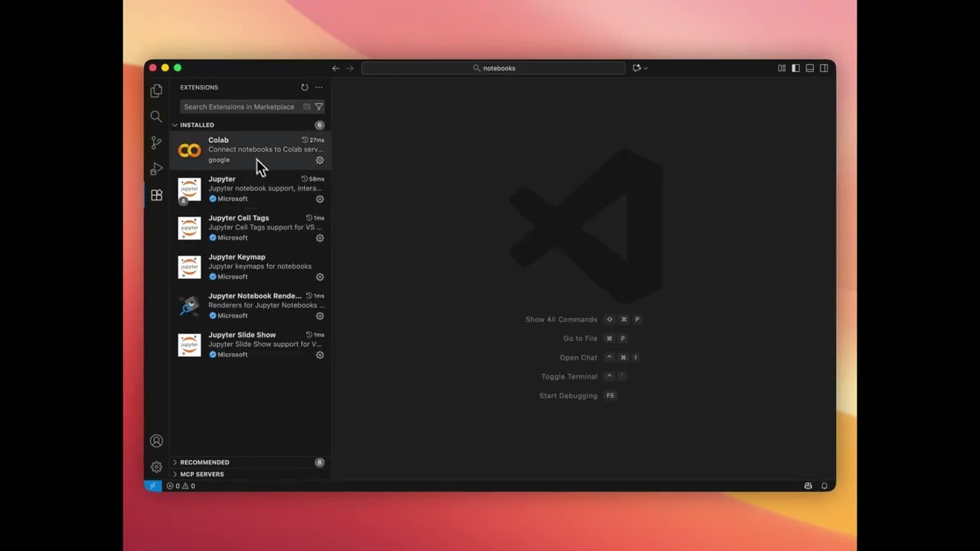
Task: Select the Jupyter Notebook Renderers extension
Action: (x=250, y=306)
